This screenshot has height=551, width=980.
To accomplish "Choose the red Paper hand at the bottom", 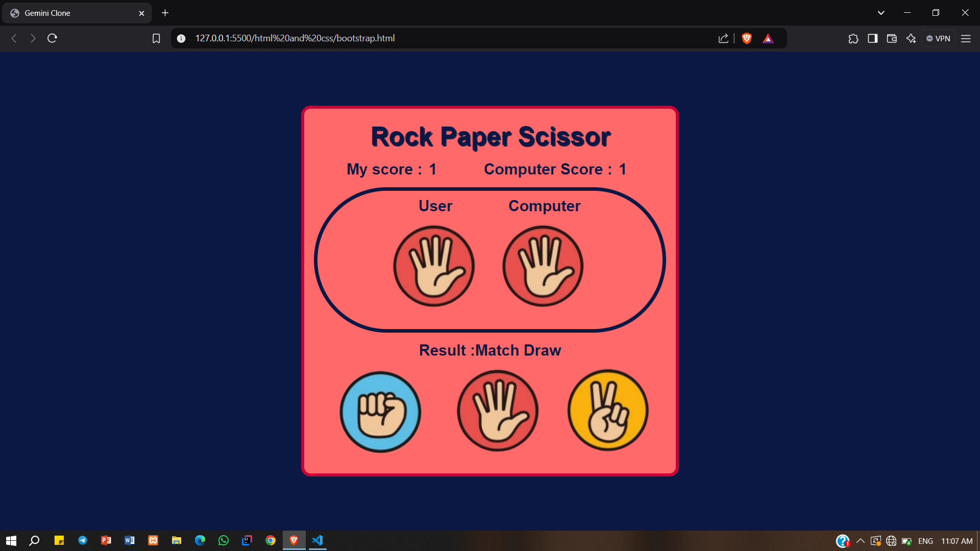I will pos(497,411).
